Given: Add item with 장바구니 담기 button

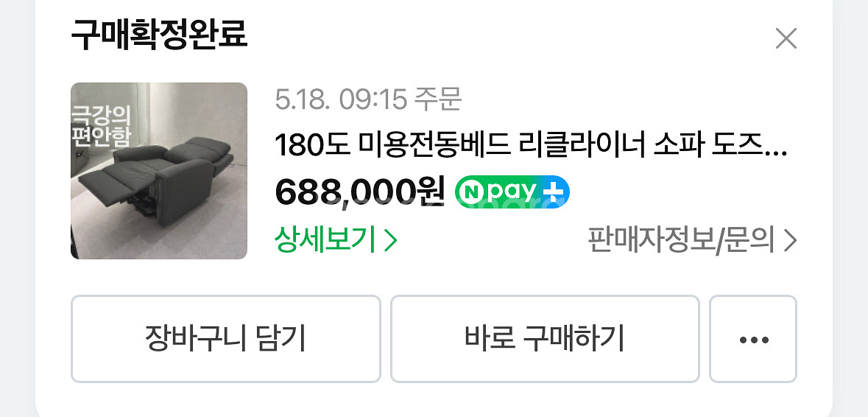Looking at the screenshot, I should (x=226, y=339).
